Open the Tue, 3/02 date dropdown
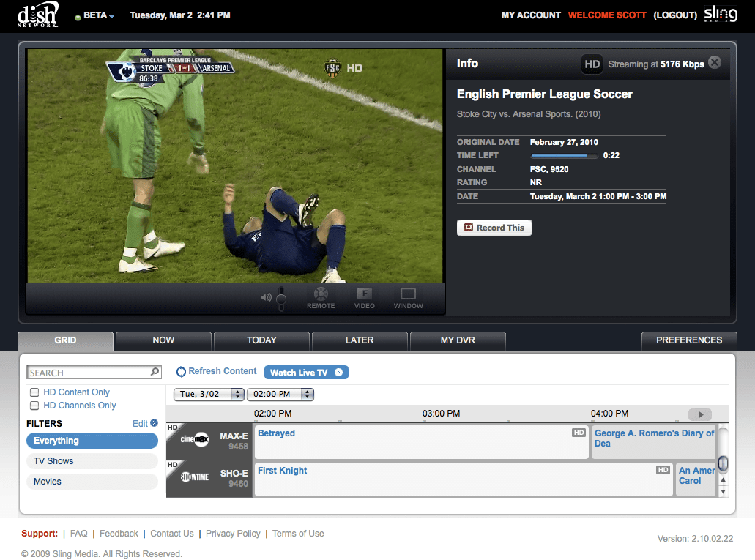Viewport: 755px width, 560px height. 209,395
